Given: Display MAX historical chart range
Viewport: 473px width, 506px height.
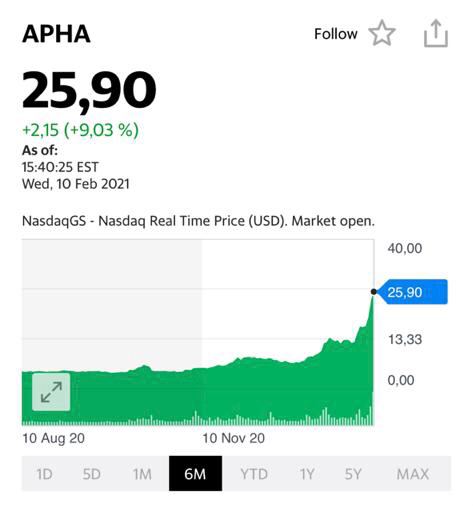Looking at the screenshot, I should coord(413,474).
